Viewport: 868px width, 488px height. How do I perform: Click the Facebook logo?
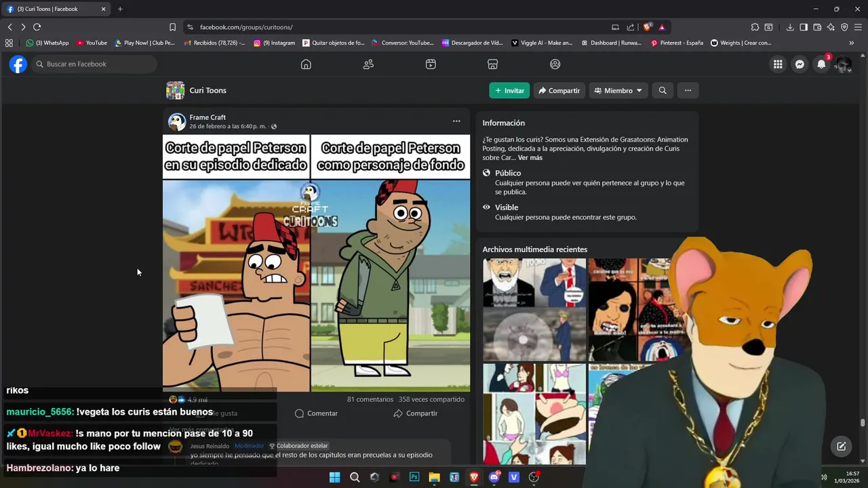(18, 64)
